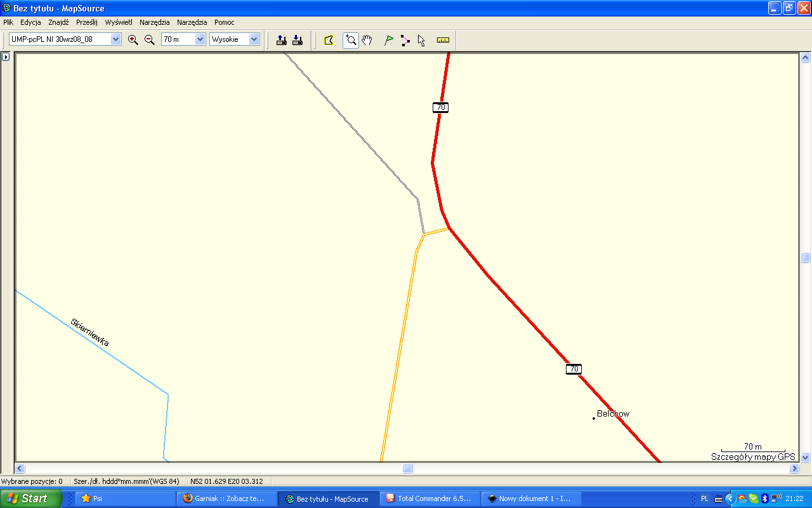The image size is (812, 508).
Task: Click the zoom in magnifier icon
Action: pos(133,39)
